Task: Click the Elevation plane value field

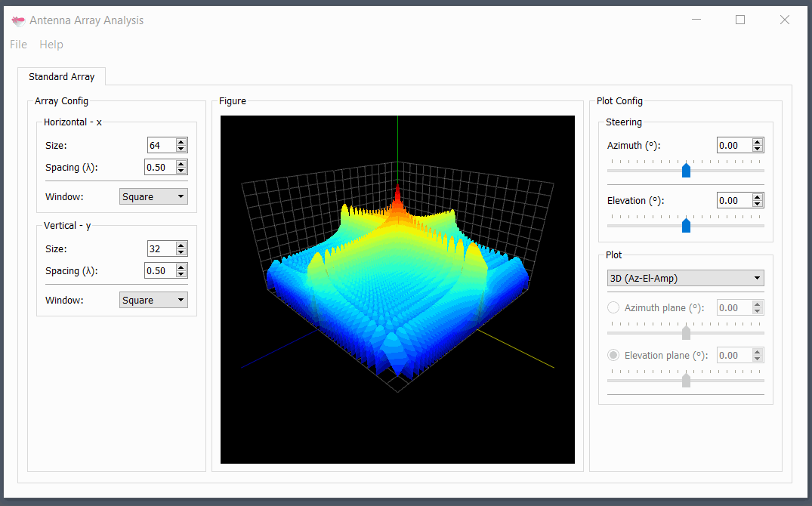Action: pos(734,355)
